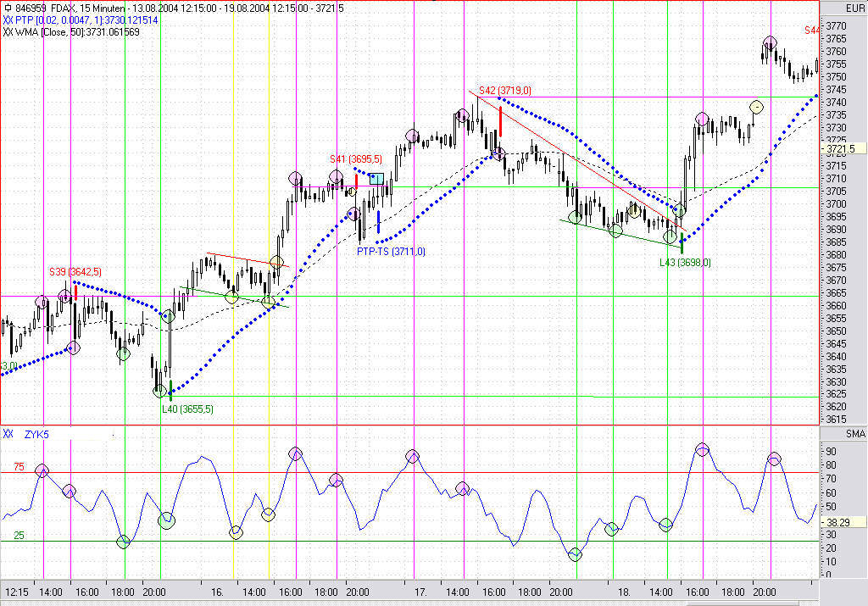868x606 pixels.
Task: Click the 18. date label on time axis
Action: coord(624,592)
